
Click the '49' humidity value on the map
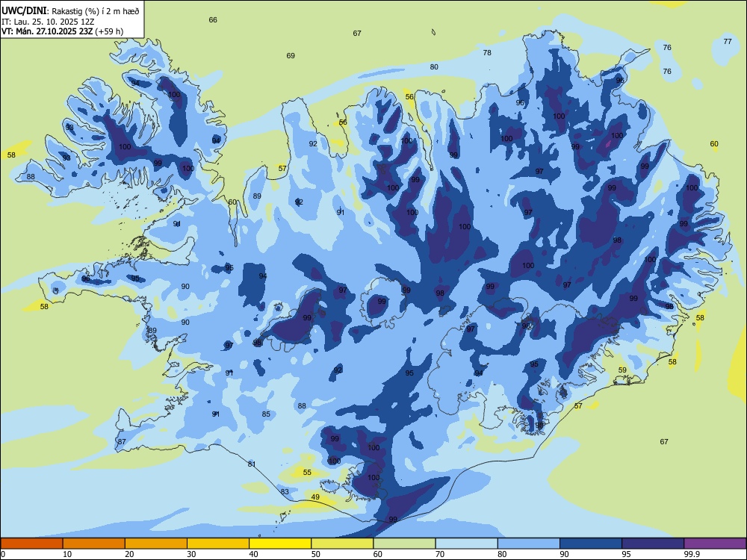[x=315, y=497]
